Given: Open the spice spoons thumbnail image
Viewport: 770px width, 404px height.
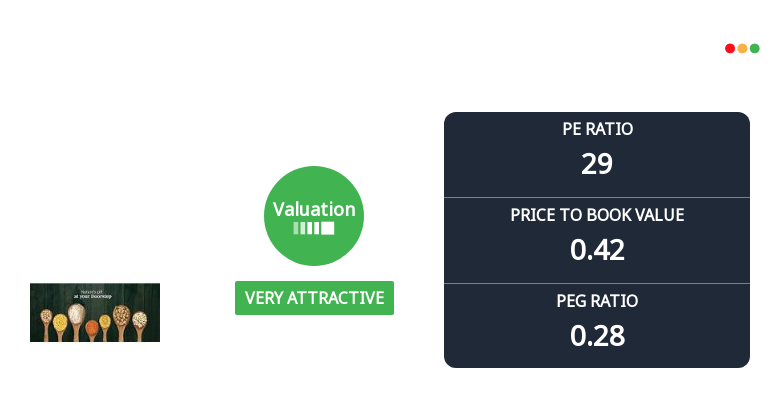Looking at the screenshot, I should (x=95, y=312).
